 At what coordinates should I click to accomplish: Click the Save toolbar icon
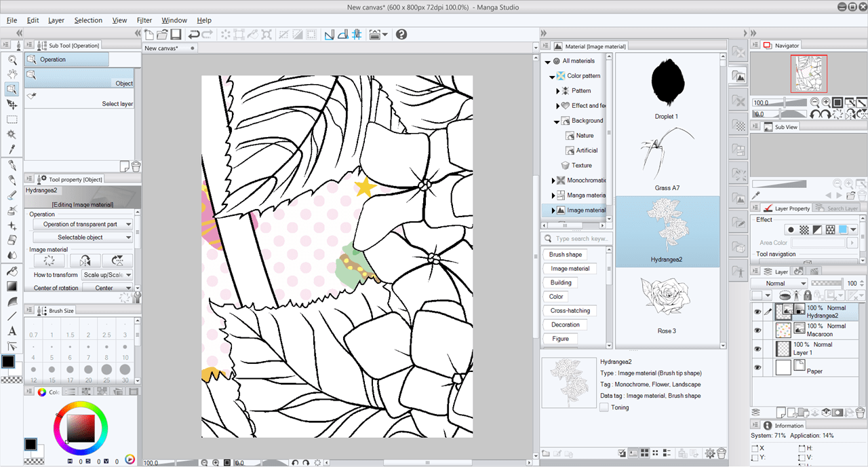[x=176, y=34]
